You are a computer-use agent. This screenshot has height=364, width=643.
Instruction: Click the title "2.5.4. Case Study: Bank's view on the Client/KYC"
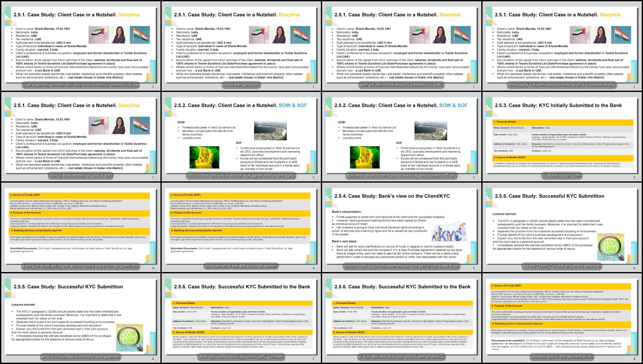tap(392, 196)
